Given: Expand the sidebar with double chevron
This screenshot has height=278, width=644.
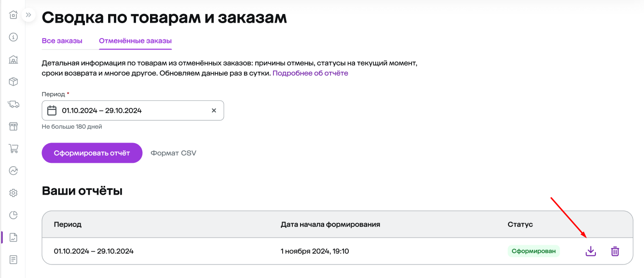Looking at the screenshot, I should [x=28, y=15].
